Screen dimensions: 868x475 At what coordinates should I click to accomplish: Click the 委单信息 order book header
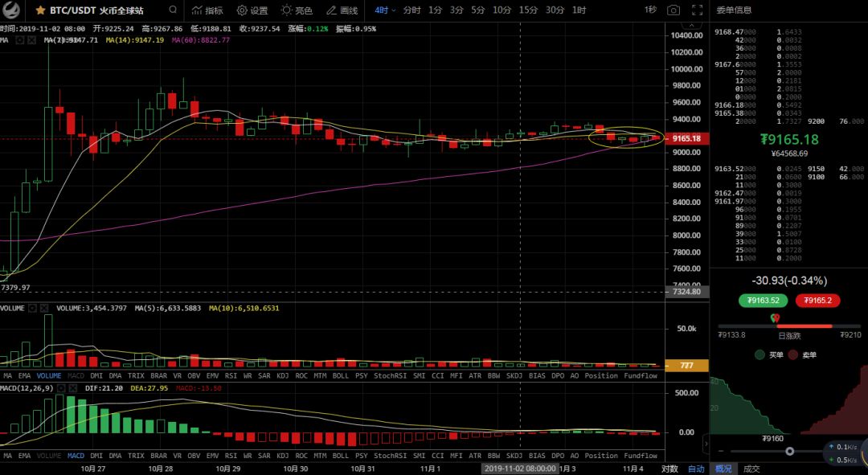coord(734,10)
